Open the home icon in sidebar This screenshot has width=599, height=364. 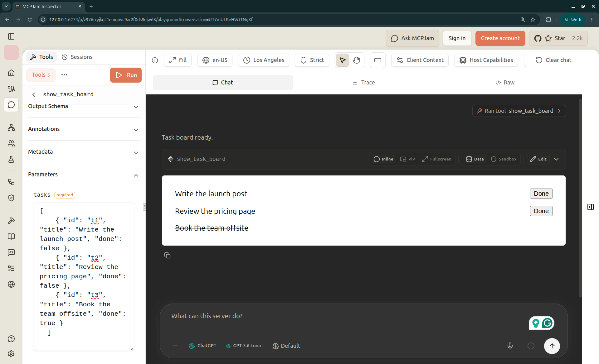[11, 73]
